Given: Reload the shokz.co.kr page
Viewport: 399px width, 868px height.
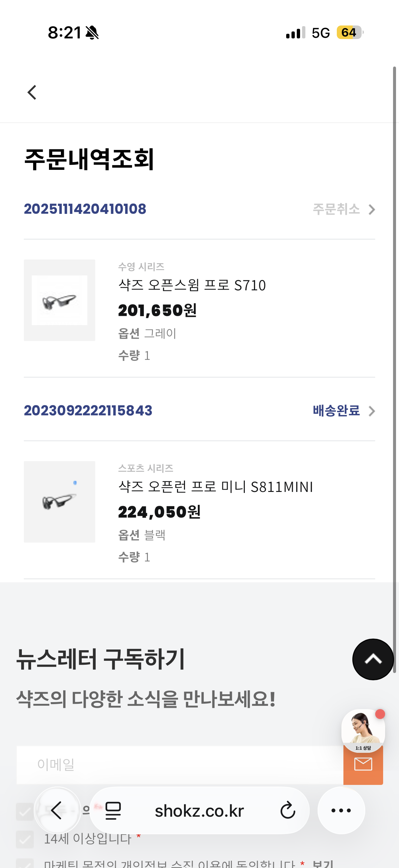Looking at the screenshot, I should (x=288, y=810).
